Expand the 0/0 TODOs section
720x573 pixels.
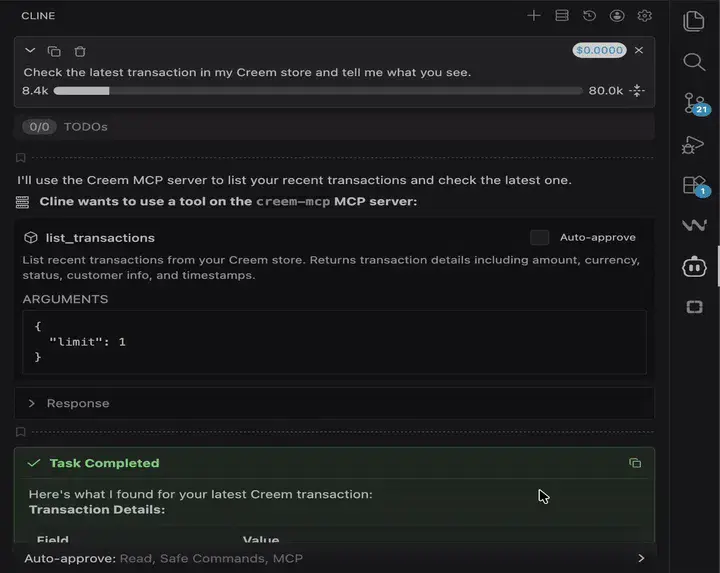coord(334,127)
